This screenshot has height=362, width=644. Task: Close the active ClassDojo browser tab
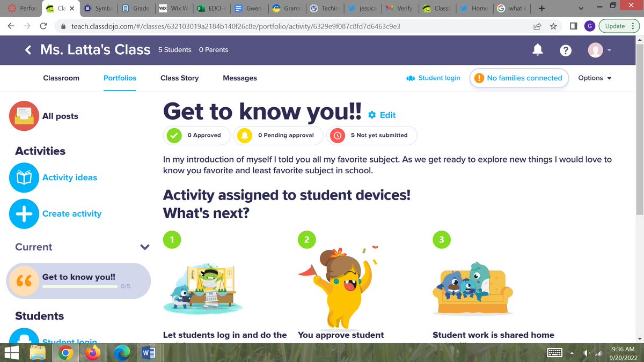(x=71, y=9)
